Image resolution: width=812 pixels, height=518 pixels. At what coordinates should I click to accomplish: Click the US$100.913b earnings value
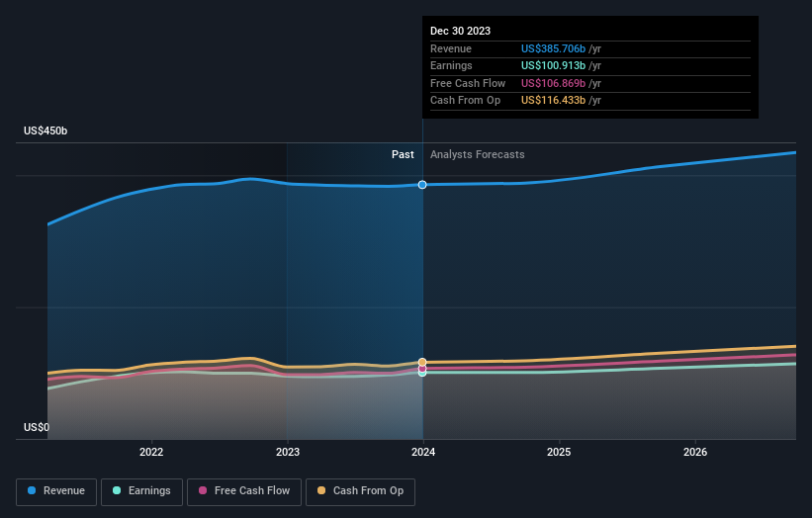coord(553,65)
